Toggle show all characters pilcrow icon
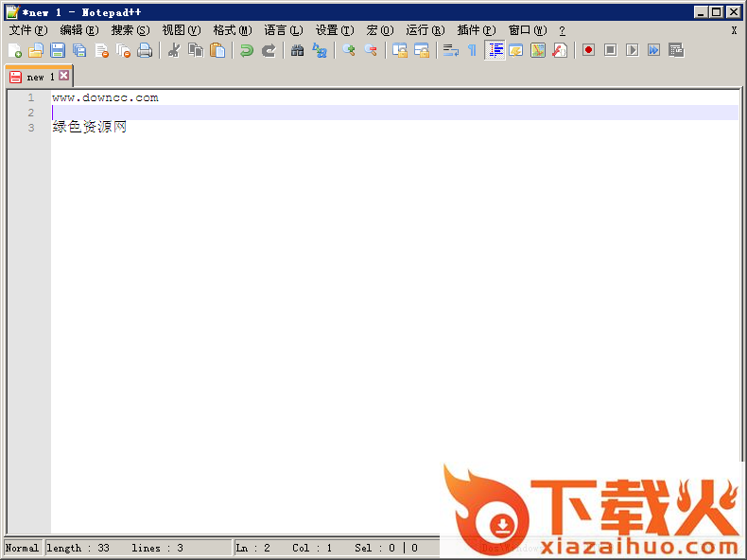 472,50
